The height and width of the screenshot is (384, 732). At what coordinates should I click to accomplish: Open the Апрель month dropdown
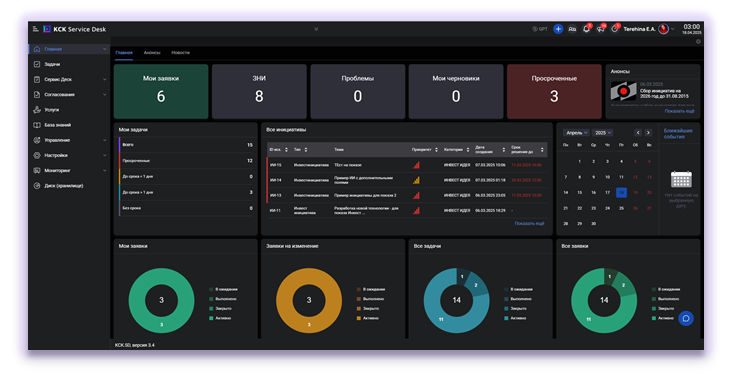click(577, 133)
